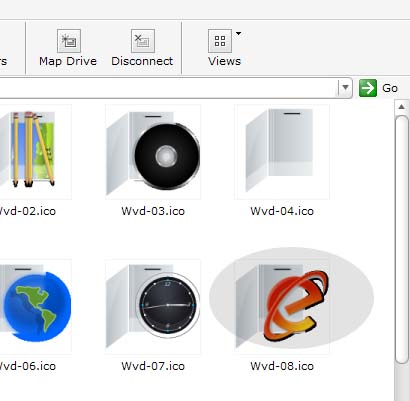This screenshot has width=410, height=401.
Task: Select the black disc icon Wvd-03.ico
Action: pyautogui.click(x=153, y=152)
